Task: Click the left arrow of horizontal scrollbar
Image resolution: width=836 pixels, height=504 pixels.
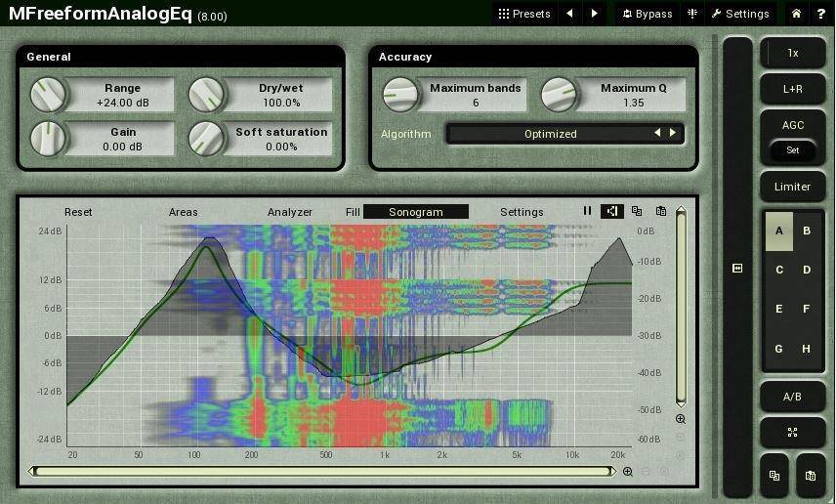Action: coord(32,472)
